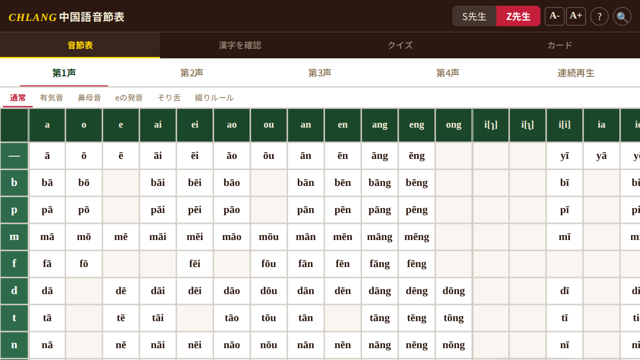
Task: Play syllable 'nān'
Action: 306,345
